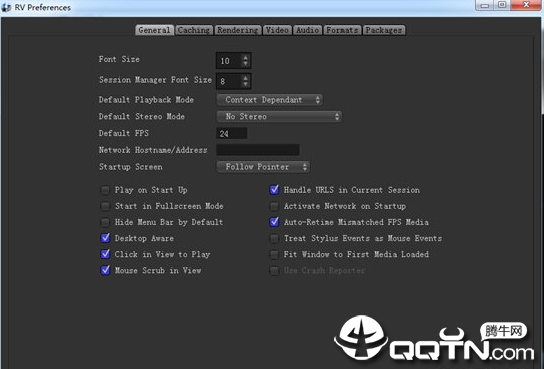Click the RV application icon in title bar
Image resolution: width=544 pixels, height=369 pixels.
click(6, 7)
